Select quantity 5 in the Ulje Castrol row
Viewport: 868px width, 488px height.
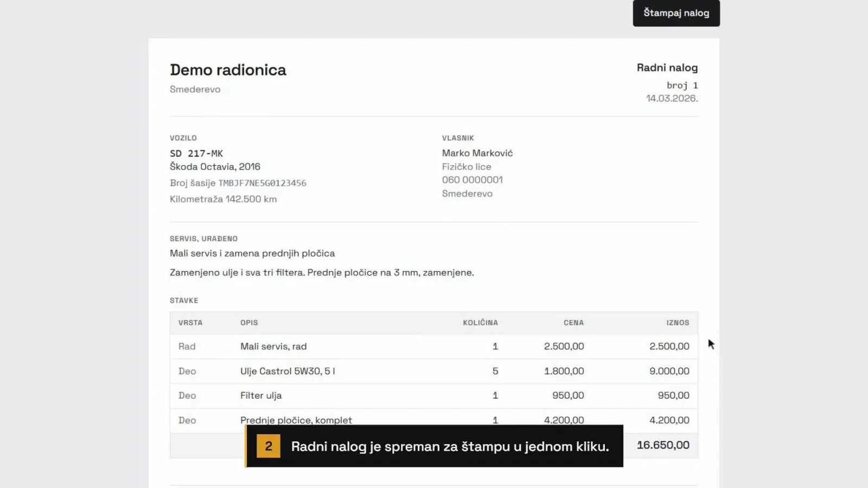pos(495,371)
